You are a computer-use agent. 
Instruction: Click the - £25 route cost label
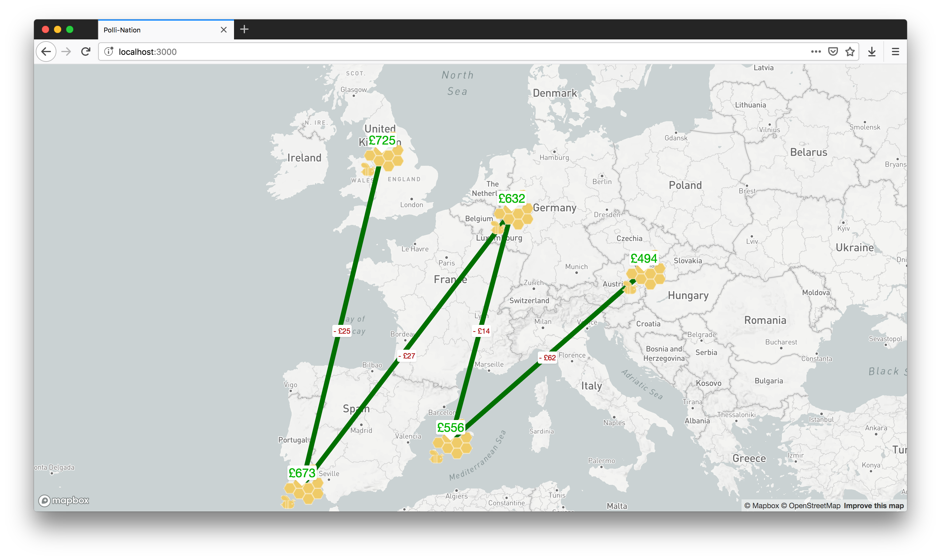click(342, 331)
